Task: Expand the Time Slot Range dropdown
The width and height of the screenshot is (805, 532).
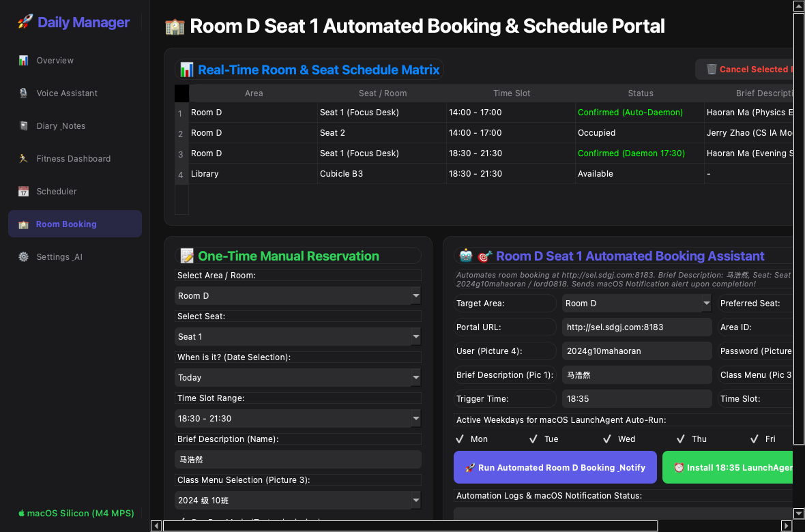Action: [x=297, y=419]
